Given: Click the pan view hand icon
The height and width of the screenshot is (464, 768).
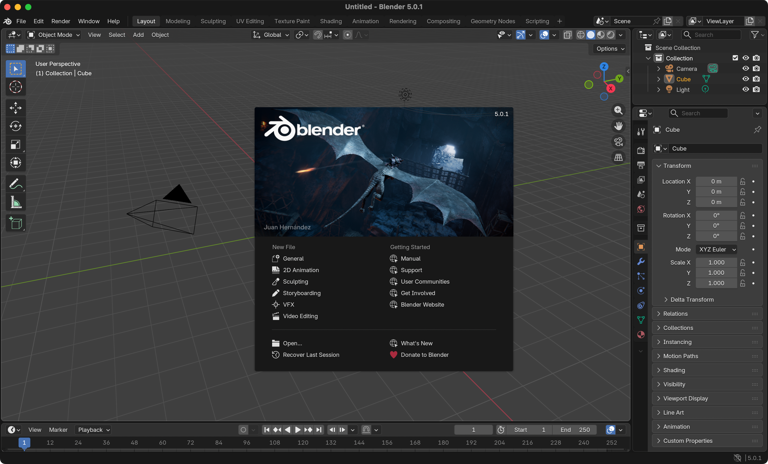Looking at the screenshot, I should [619, 126].
